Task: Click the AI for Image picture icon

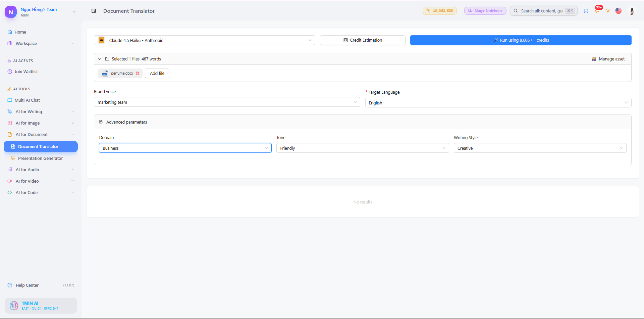Action: click(10, 123)
